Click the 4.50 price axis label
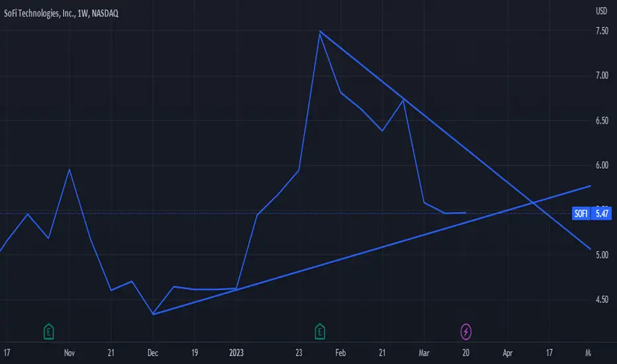 (602, 300)
